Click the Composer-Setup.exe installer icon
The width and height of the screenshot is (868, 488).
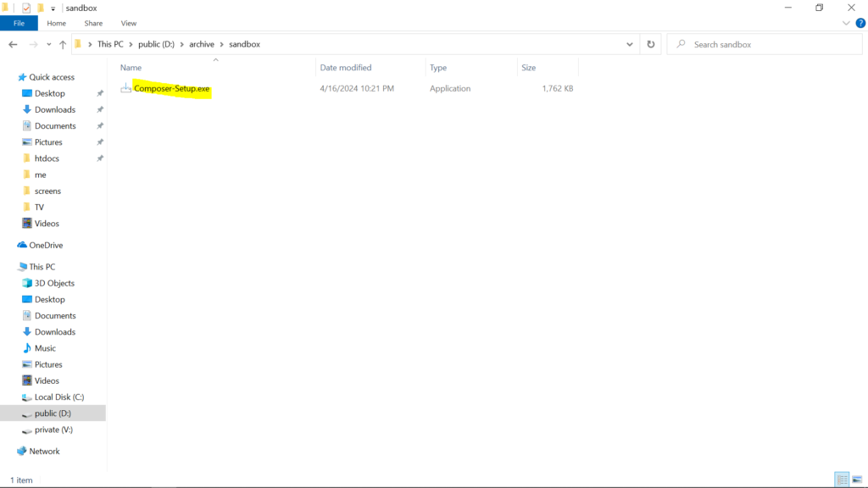pos(126,88)
